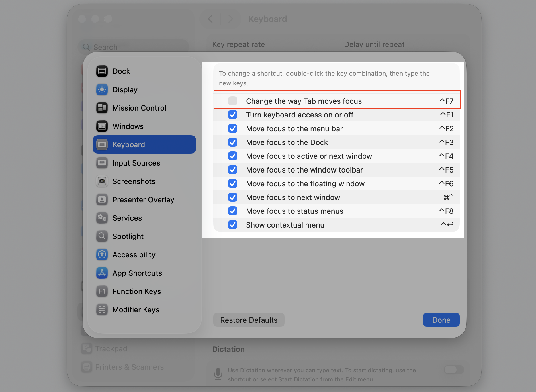
Task: Uncheck Move focus to the floating window
Action: (233, 184)
